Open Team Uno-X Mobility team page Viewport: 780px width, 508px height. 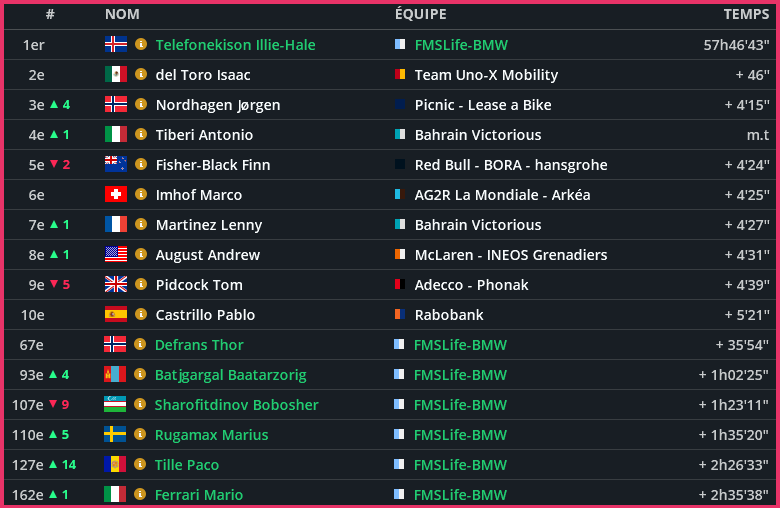point(486,75)
